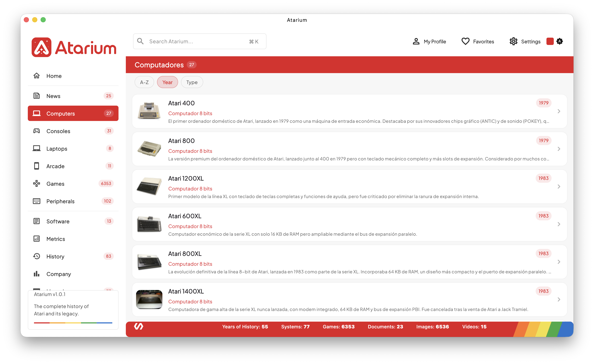594x364 pixels.
Task: Open the Atari 400 title
Action: tap(181, 103)
